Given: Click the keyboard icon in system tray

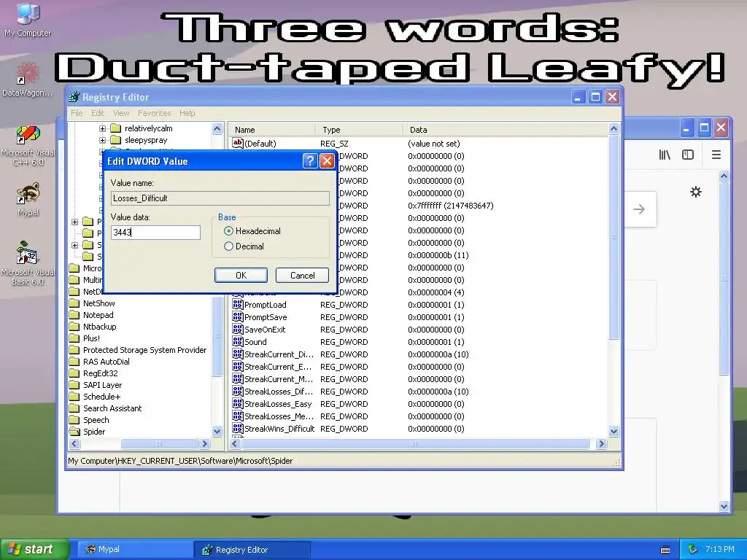Looking at the screenshot, I should (665, 550).
